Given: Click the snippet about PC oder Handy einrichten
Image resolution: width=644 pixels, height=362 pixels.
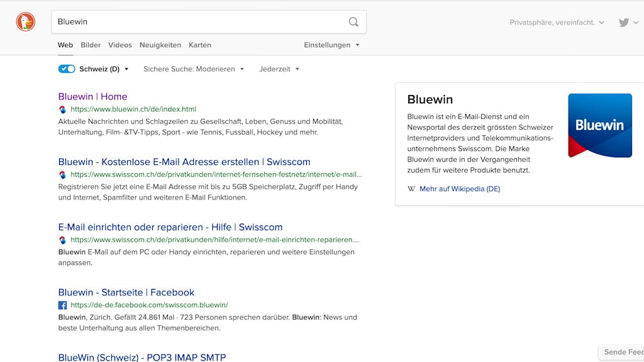Looking at the screenshot, I should click(x=206, y=257).
